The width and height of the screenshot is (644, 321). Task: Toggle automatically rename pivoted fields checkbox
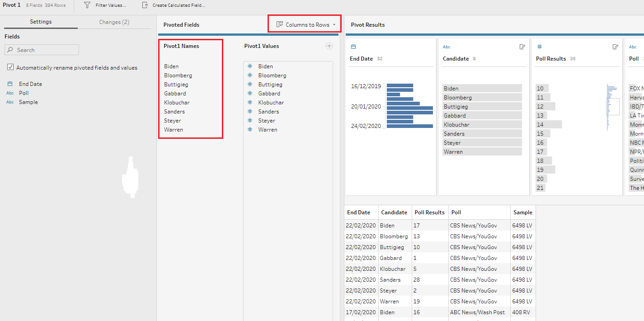pyautogui.click(x=10, y=67)
